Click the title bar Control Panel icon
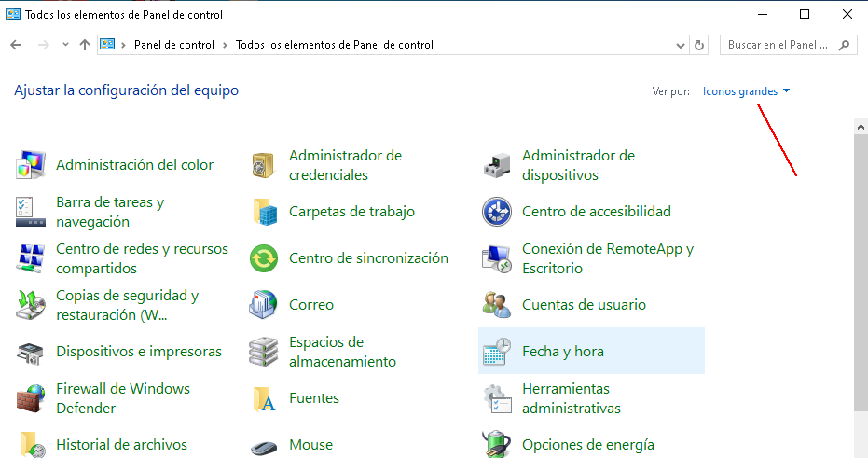 [13, 14]
